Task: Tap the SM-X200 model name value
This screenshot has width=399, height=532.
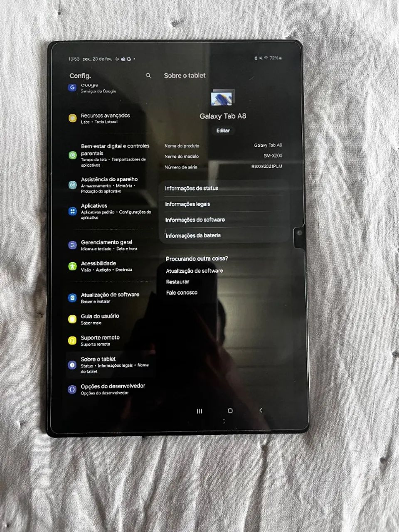Action: (x=273, y=155)
